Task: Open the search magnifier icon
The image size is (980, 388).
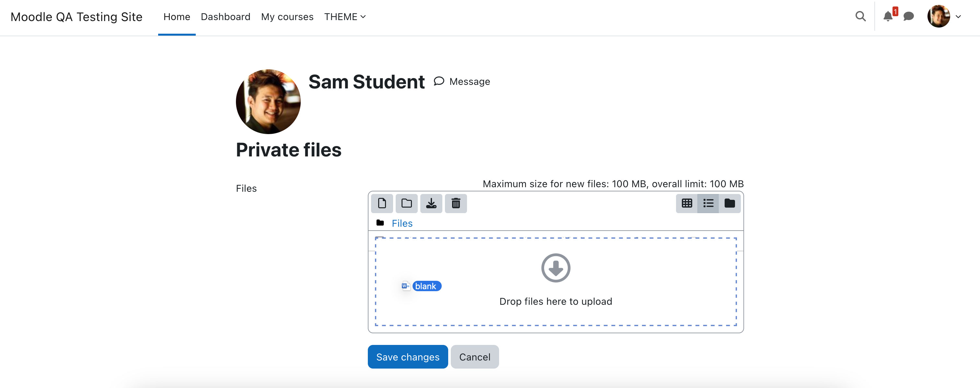Action: 860,16
